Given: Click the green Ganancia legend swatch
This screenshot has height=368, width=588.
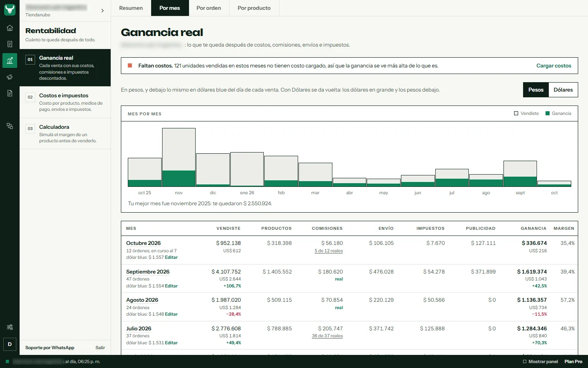Looking at the screenshot, I should pos(548,113).
